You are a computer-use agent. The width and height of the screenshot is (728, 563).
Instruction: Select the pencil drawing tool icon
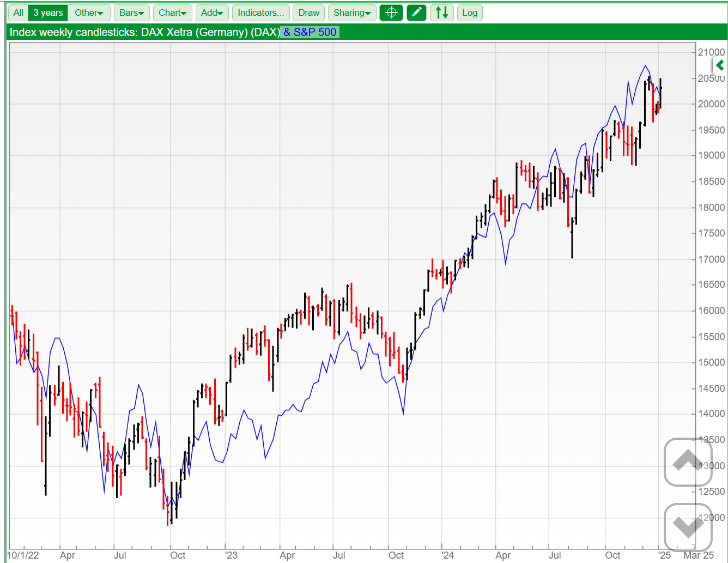(417, 13)
